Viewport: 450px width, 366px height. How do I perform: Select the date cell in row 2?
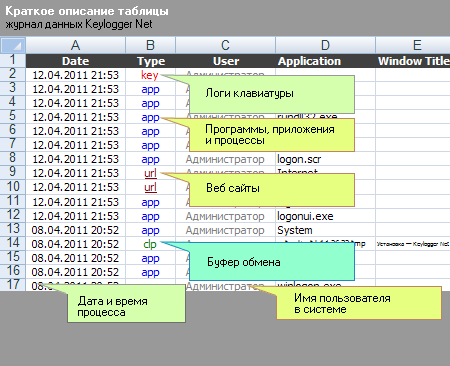[x=76, y=75]
